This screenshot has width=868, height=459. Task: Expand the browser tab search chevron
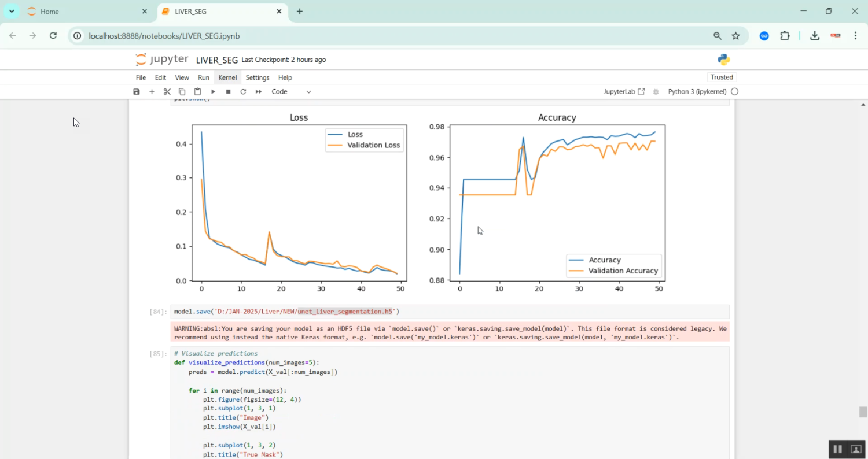(x=12, y=12)
